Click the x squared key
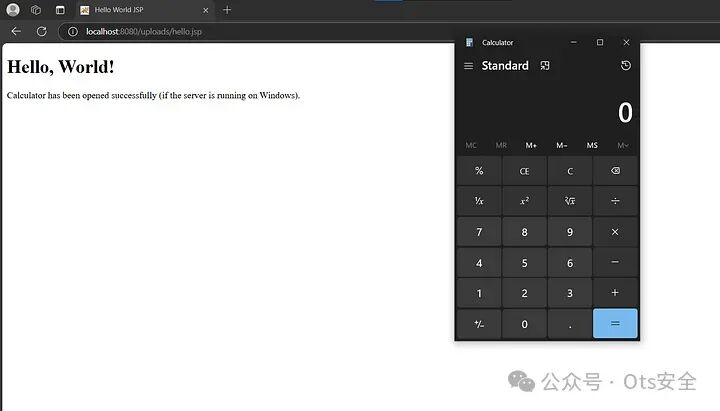 pos(524,201)
